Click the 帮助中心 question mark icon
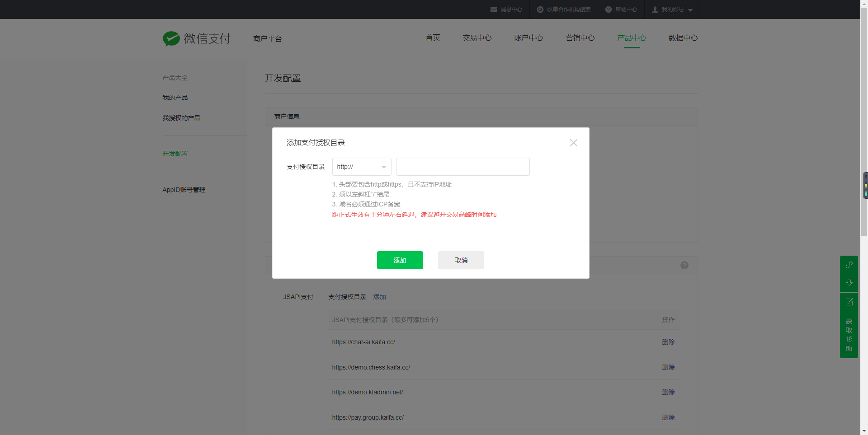The image size is (868, 435). tap(609, 9)
